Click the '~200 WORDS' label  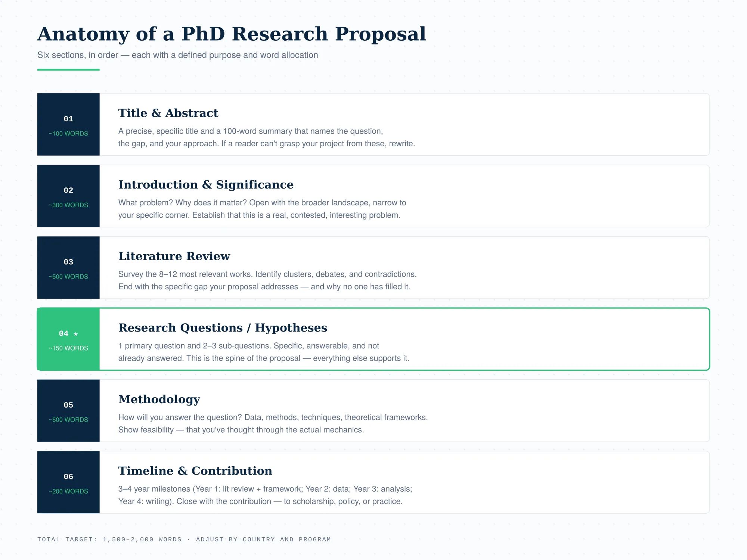tap(68, 491)
